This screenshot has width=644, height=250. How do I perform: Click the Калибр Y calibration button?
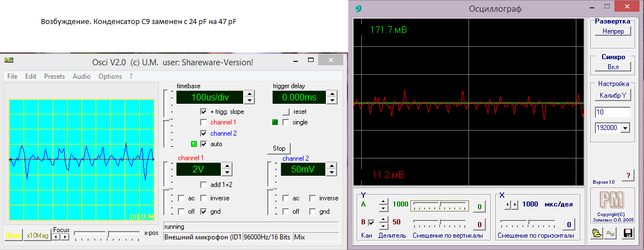click(x=613, y=95)
